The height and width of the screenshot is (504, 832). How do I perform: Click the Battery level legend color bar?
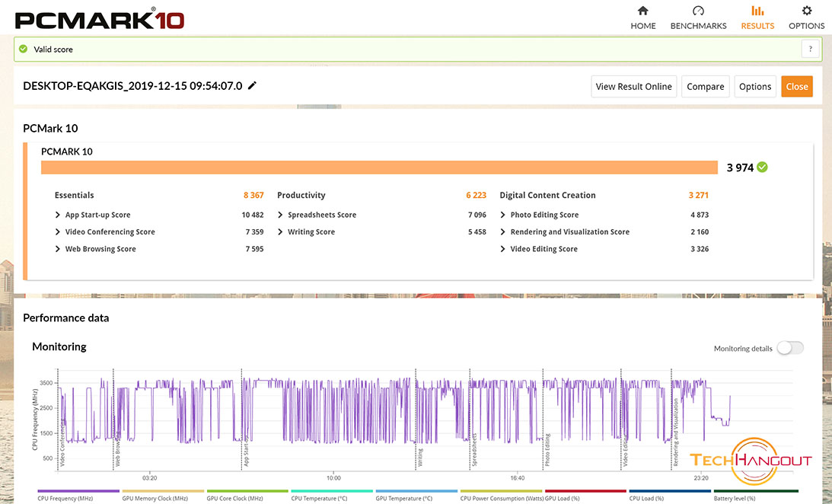tap(756, 491)
